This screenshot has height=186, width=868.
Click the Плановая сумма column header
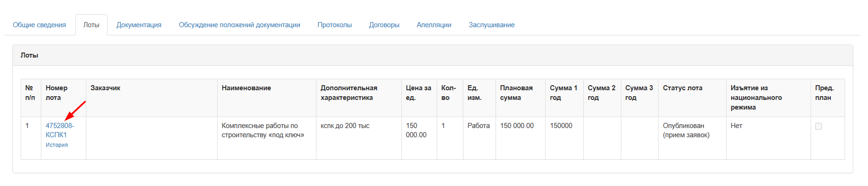pyautogui.click(x=516, y=93)
